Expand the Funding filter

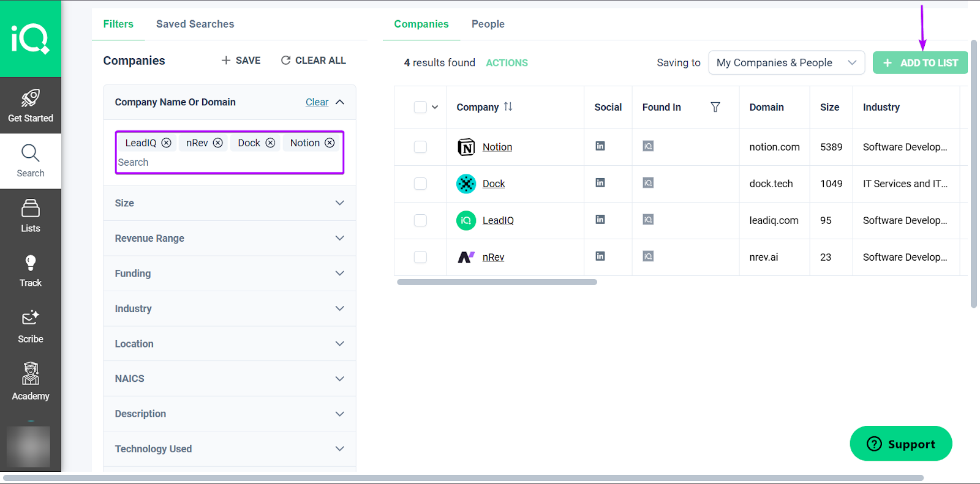[x=230, y=274]
